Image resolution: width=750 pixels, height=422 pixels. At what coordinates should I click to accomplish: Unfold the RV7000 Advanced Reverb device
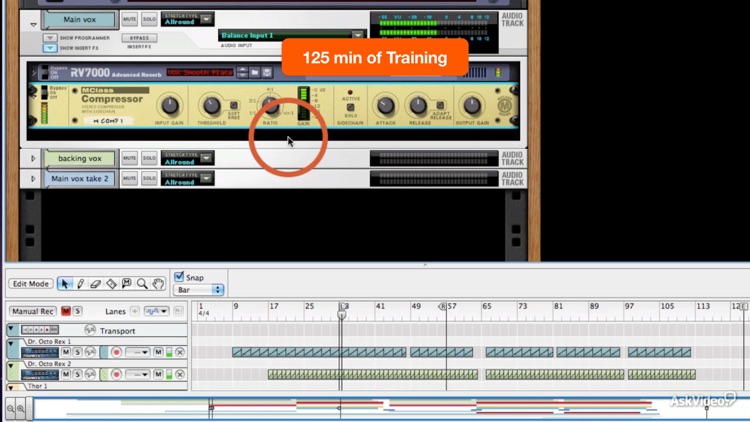coord(33,73)
